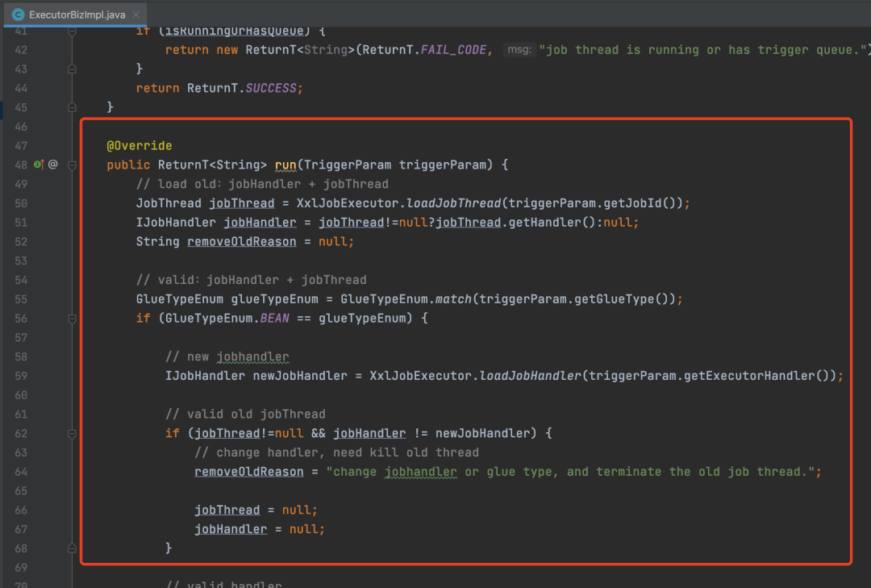Click line number 53 in the gutter
The image size is (871, 588).
pyautogui.click(x=21, y=261)
